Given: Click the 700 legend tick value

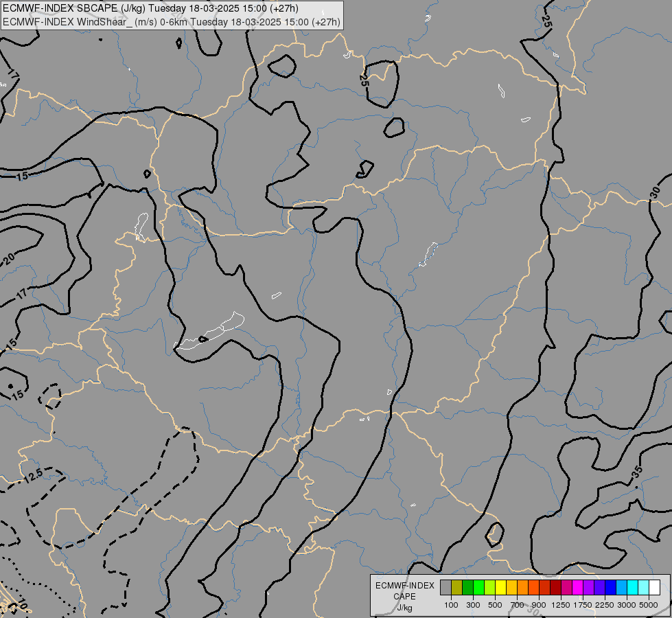Looking at the screenshot, I should (518, 605).
